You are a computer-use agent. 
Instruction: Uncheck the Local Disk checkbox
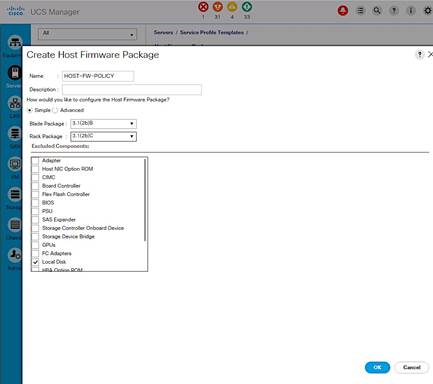35,262
